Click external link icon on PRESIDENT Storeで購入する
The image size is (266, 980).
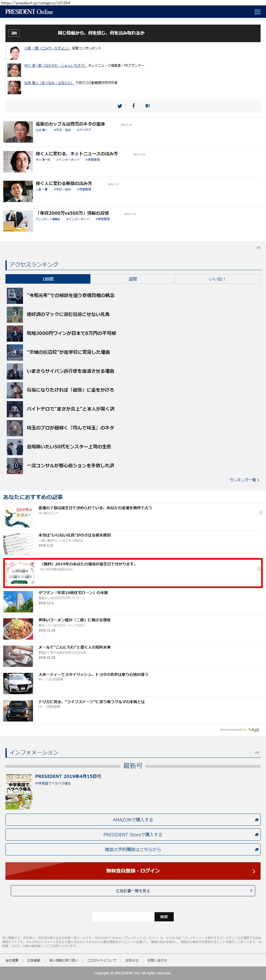pos(257,835)
